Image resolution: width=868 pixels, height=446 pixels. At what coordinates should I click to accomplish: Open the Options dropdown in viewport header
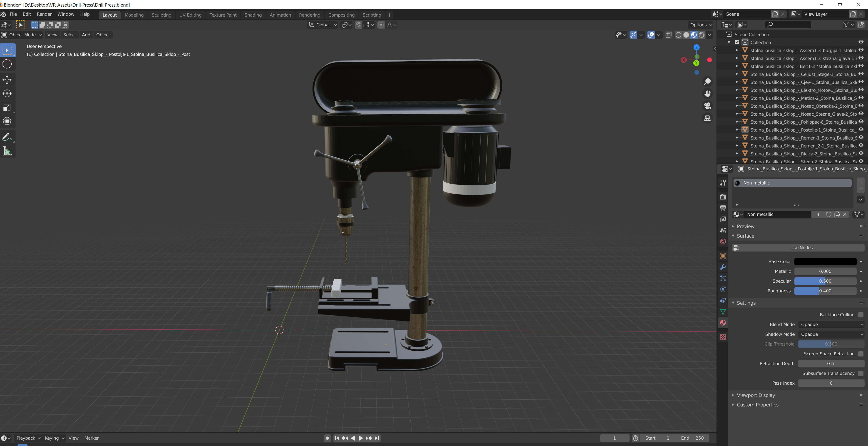[701, 25]
